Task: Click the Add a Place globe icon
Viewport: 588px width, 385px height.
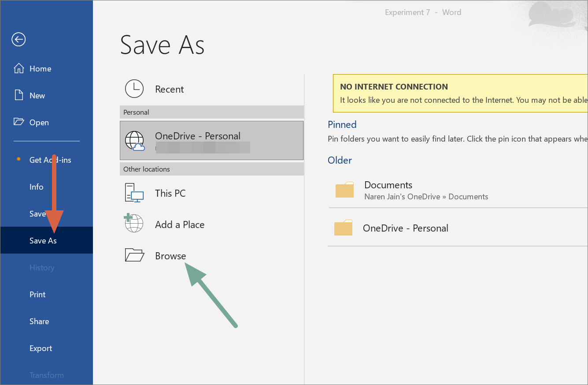Action: point(134,224)
